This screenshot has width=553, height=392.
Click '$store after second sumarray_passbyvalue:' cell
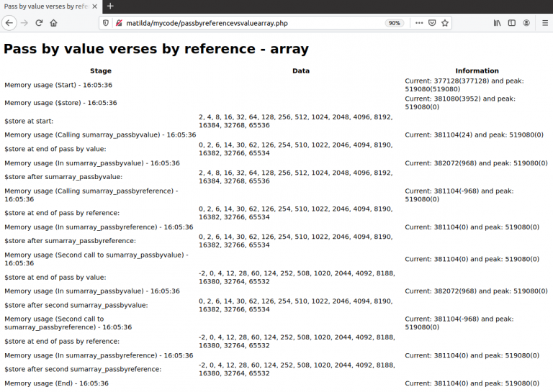(76, 306)
